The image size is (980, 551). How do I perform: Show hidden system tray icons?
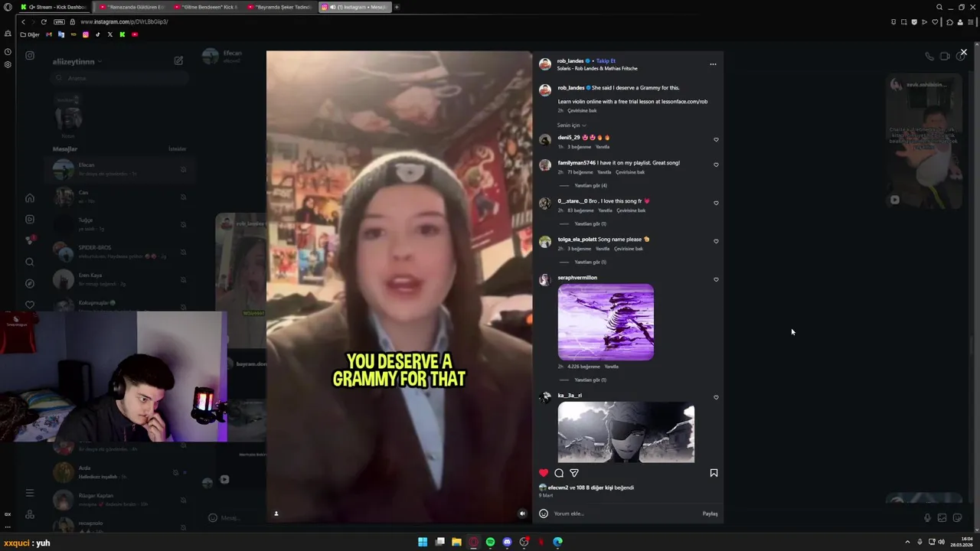pyautogui.click(x=907, y=542)
